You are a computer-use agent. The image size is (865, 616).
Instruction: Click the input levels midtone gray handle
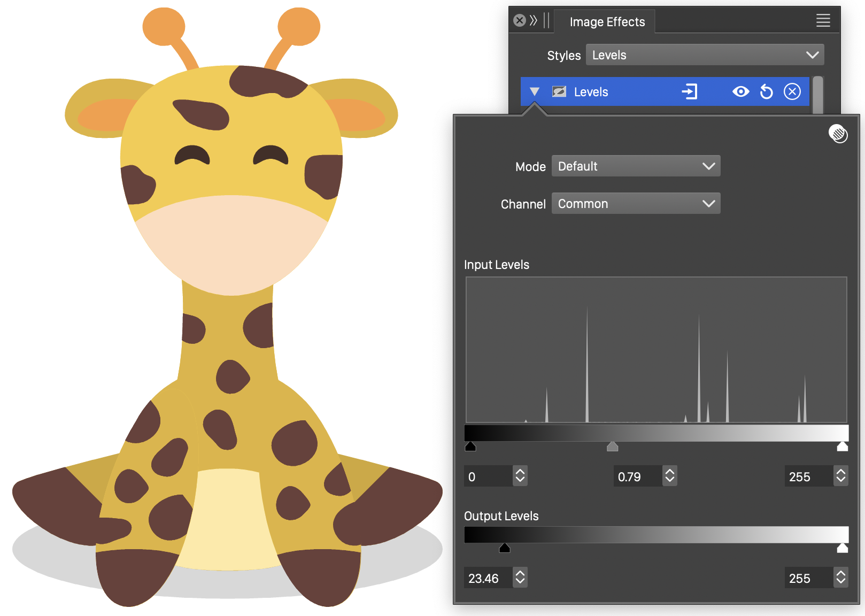tap(613, 446)
